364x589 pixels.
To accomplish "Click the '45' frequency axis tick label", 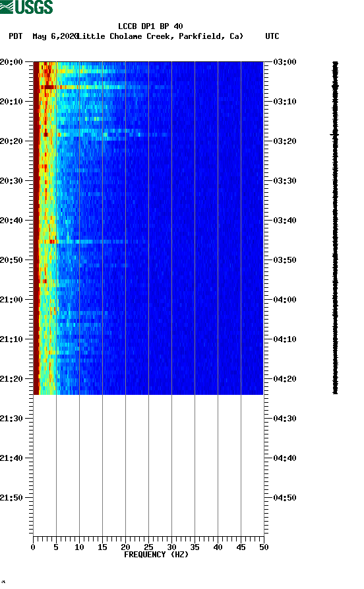I will (241, 547).
